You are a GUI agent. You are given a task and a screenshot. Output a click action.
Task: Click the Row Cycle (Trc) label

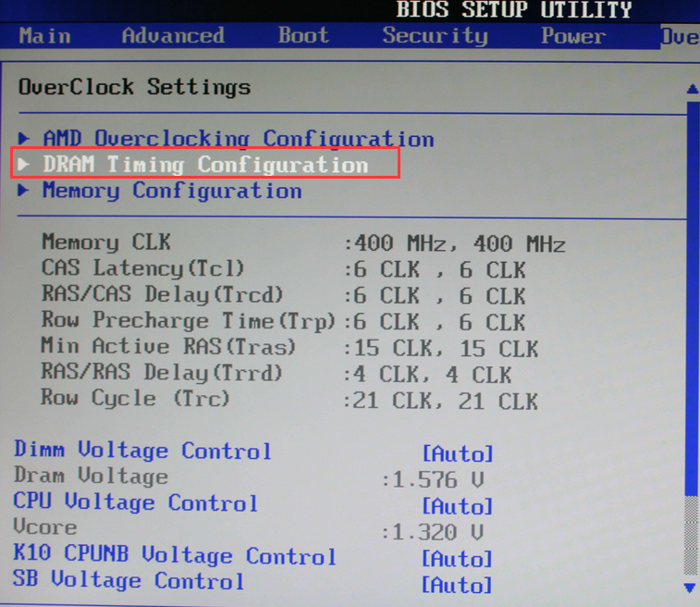tap(135, 398)
